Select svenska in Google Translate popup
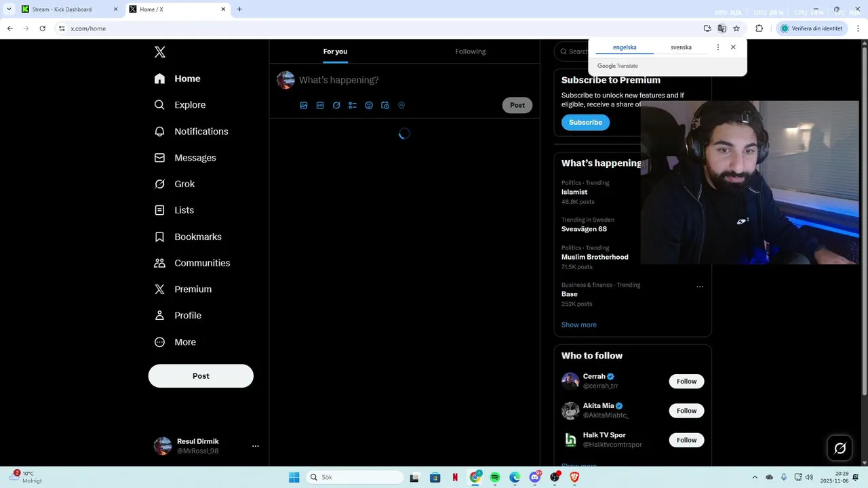The image size is (868, 488). pyautogui.click(x=681, y=47)
